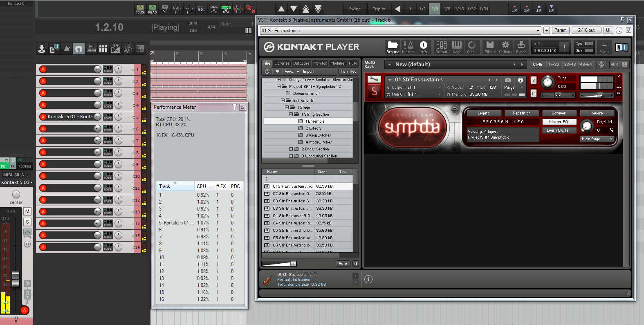Select the 1 Ensemble folder in browser tree
Viewport: 644px width, 325px height.
(x=308, y=121)
